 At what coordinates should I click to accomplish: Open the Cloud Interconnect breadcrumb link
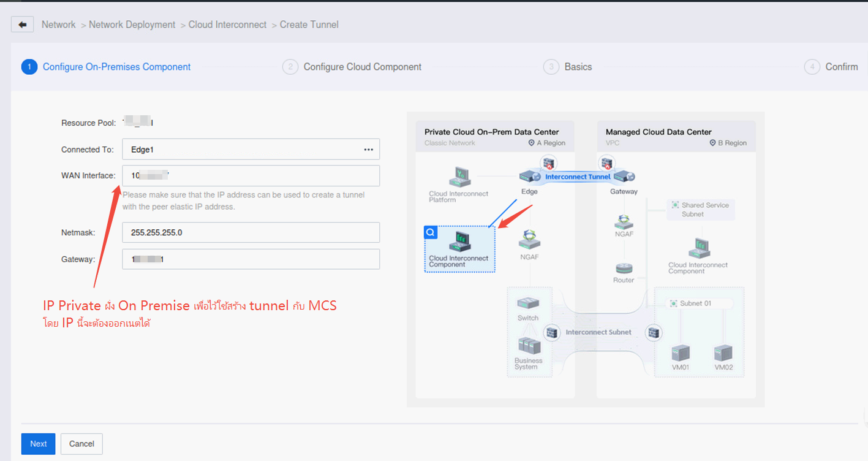[227, 25]
